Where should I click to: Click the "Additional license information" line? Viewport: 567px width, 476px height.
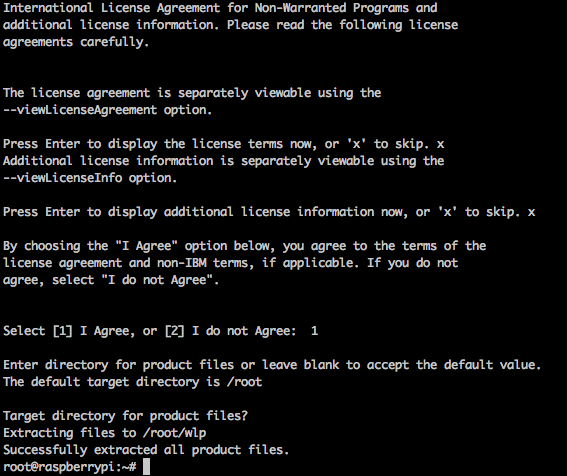click(x=223, y=161)
